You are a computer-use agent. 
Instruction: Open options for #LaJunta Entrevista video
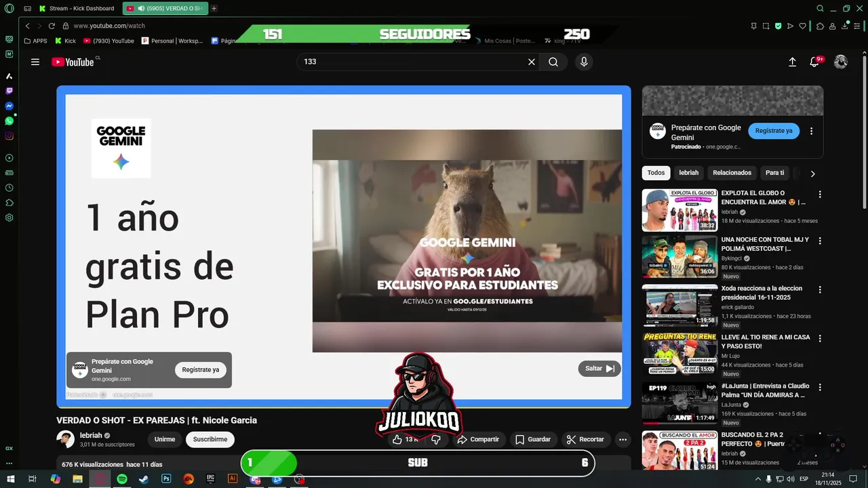tap(820, 387)
